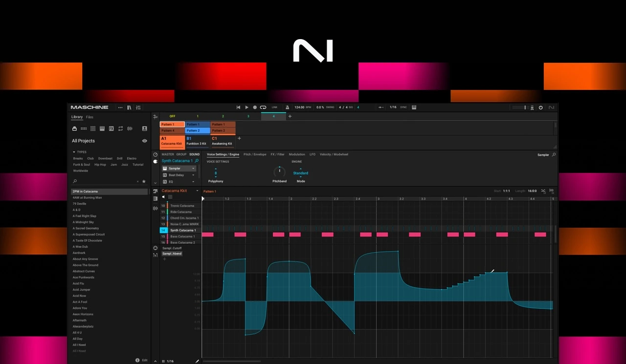Screen dimensions: 626x364
Task: Switch to the Files tab
Action: pos(89,117)
